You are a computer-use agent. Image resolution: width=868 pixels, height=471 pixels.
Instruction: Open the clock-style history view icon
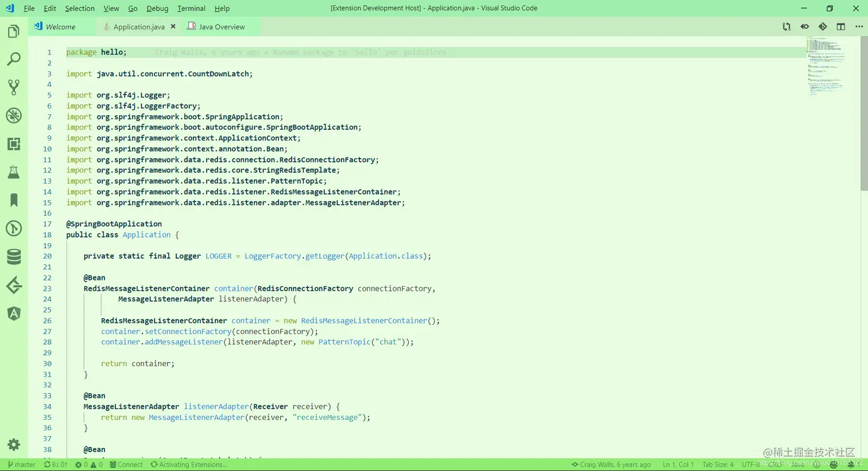coord(14,228)
